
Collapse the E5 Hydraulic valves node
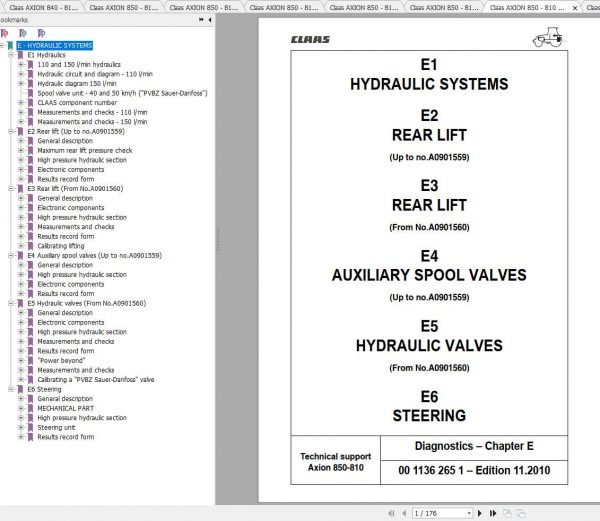pyautogui.click(x=11, y=303)
